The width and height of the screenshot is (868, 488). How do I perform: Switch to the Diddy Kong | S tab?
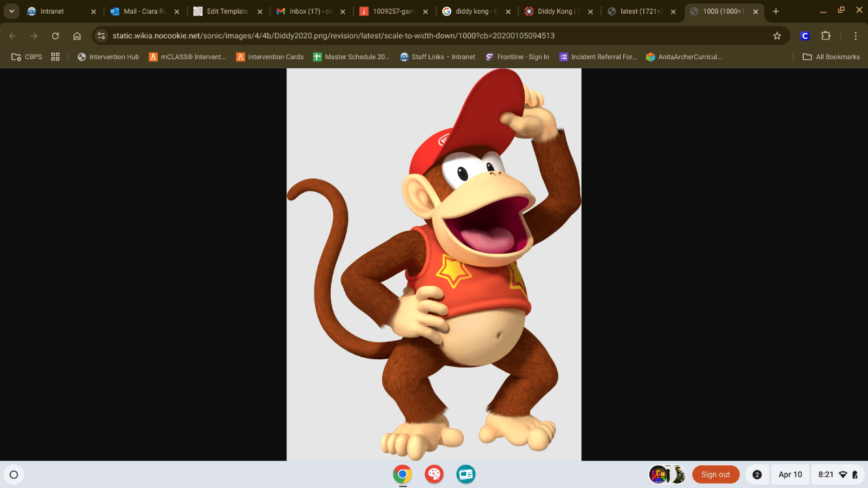point(559,11)
